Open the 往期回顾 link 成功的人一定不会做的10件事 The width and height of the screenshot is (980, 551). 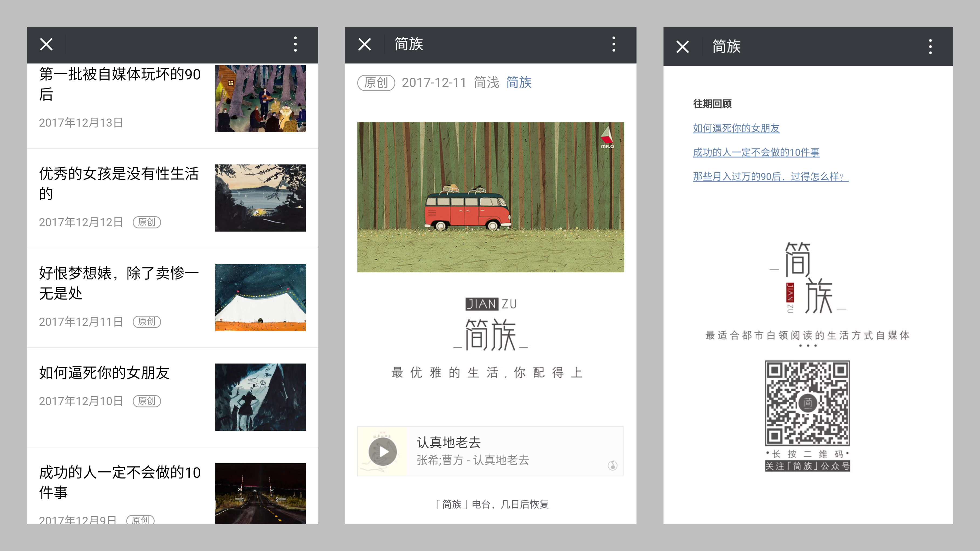coord(756,152)
